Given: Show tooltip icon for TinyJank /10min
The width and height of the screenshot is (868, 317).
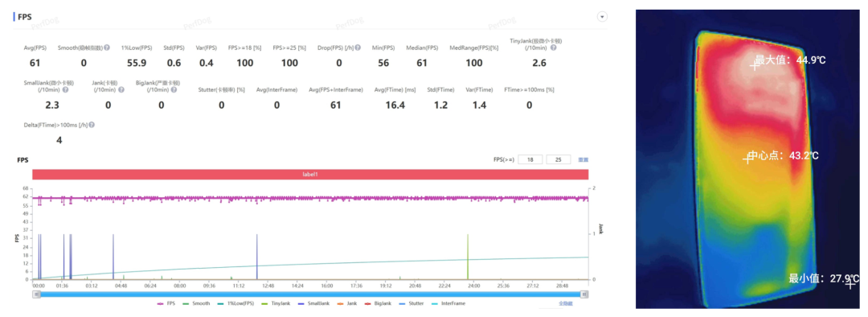Looking at the screenshot, I should 553,47.
